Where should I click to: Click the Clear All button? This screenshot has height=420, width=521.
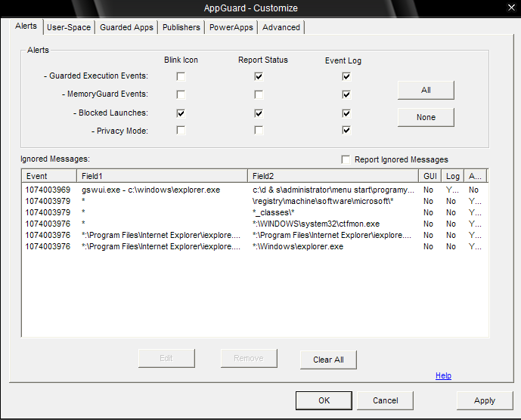[x=328, y=360]
